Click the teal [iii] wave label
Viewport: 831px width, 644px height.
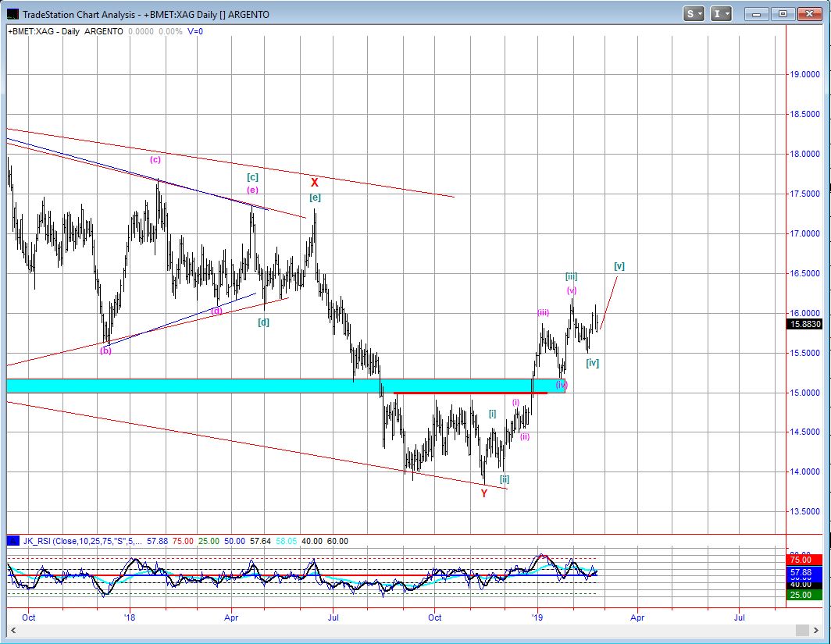(x=571, y=276)
